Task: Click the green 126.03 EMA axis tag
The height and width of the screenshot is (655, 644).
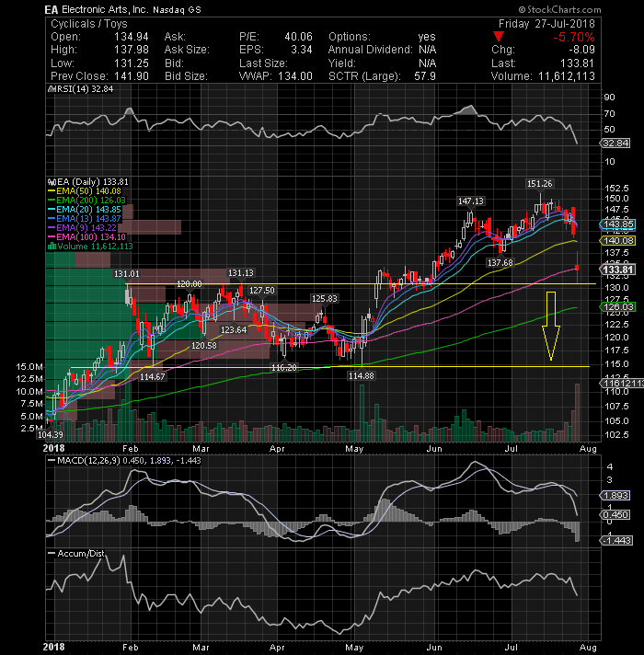Action: (x=617, y=306)
